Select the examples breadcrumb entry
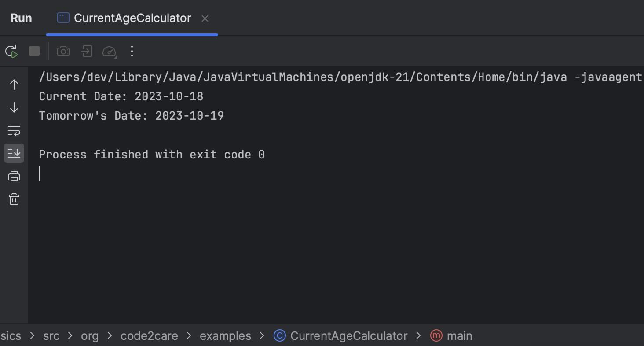 point(225,336)
